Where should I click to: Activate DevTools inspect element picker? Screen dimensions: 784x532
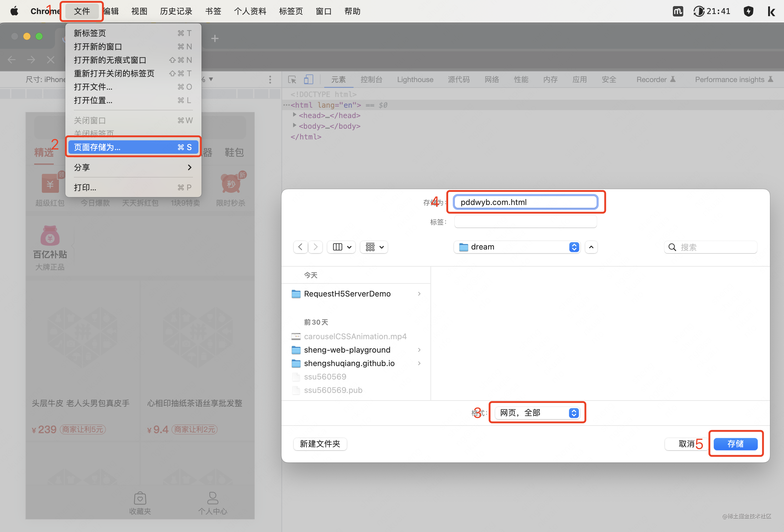point(292,80)
